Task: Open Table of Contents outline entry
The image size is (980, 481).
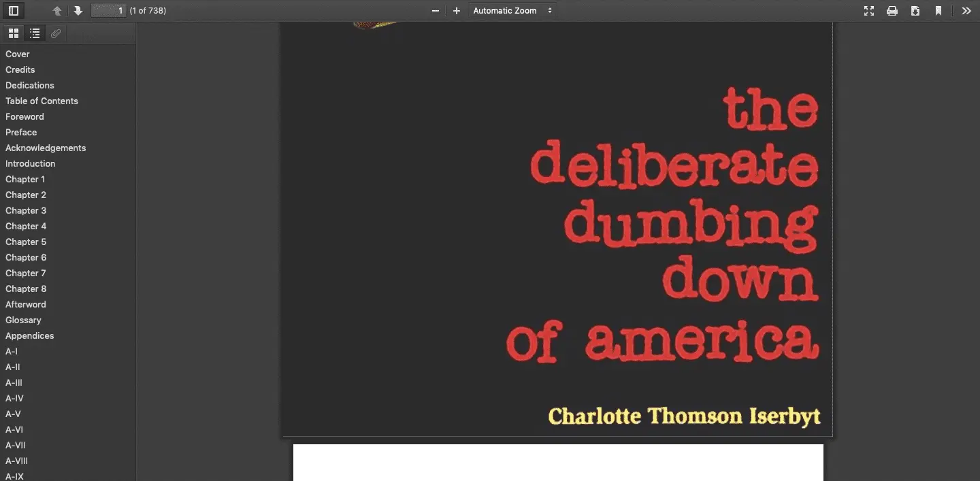Action: [42, 101]
